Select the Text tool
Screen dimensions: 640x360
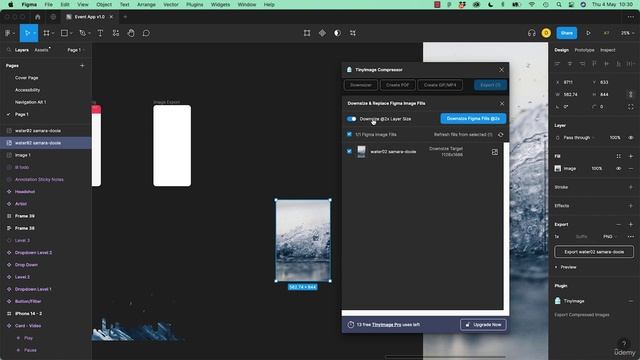point(100,33)
